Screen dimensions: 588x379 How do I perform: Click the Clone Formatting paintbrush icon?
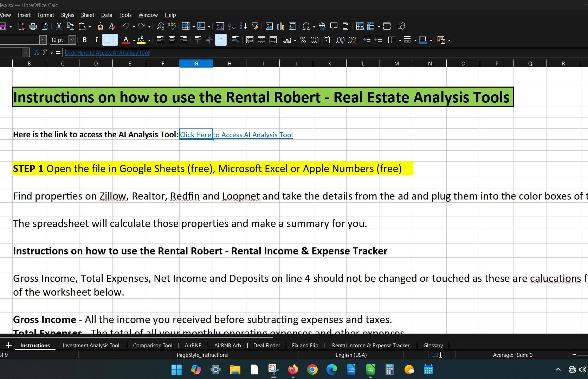coord(100,26)
